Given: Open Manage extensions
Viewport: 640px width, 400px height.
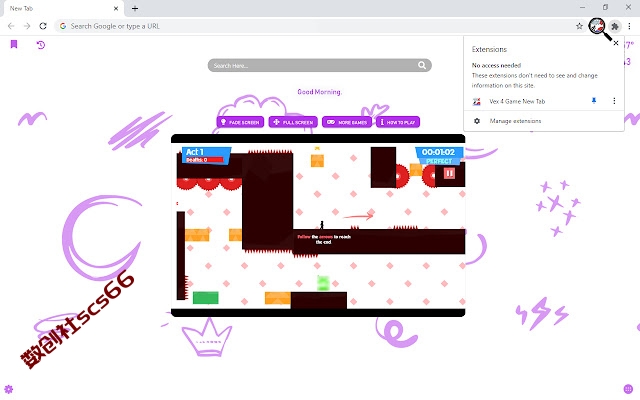Looking at the screenshot, I should pos(516,121).
